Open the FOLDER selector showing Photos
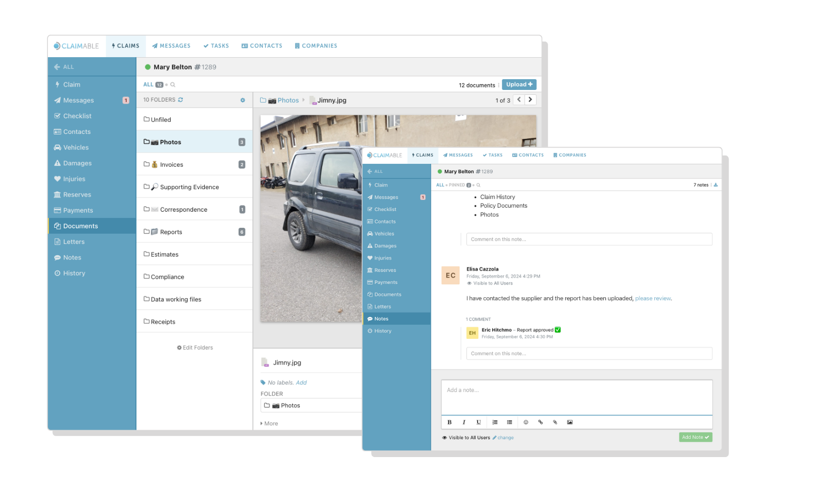This screenshot has height=504, width=816. pos(311,405)
